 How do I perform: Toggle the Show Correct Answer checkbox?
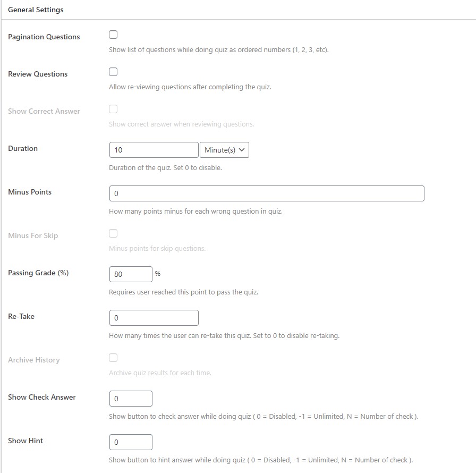113,109
